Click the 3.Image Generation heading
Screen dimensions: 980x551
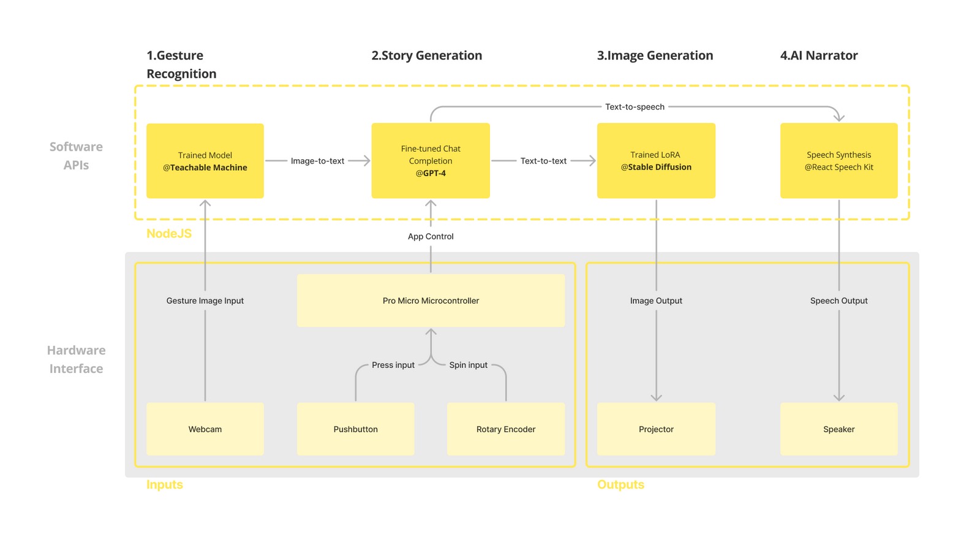(655, 56)
